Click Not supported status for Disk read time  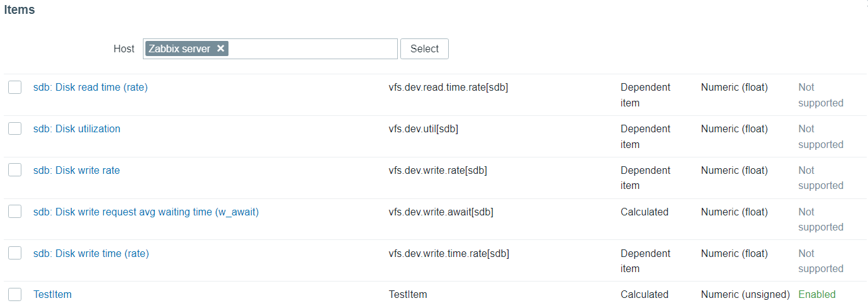(820, 95)
